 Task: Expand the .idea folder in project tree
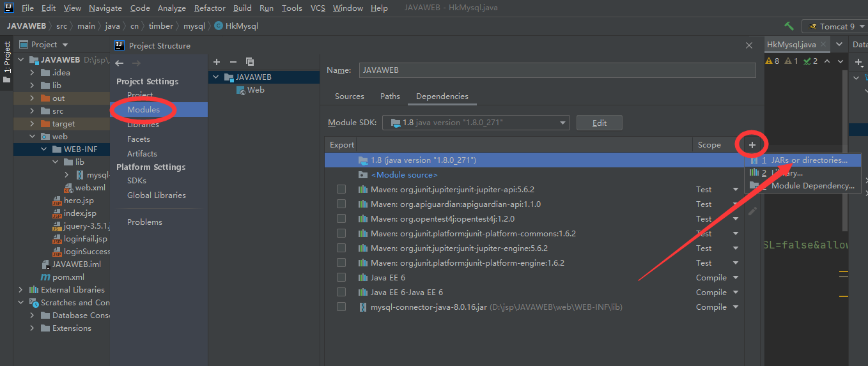coord(33,72)
